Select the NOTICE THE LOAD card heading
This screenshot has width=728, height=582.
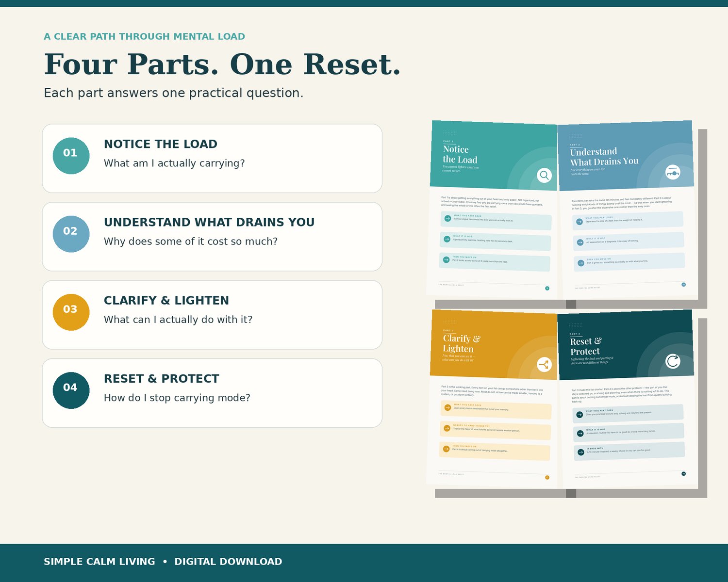click(x=161, y=144)
